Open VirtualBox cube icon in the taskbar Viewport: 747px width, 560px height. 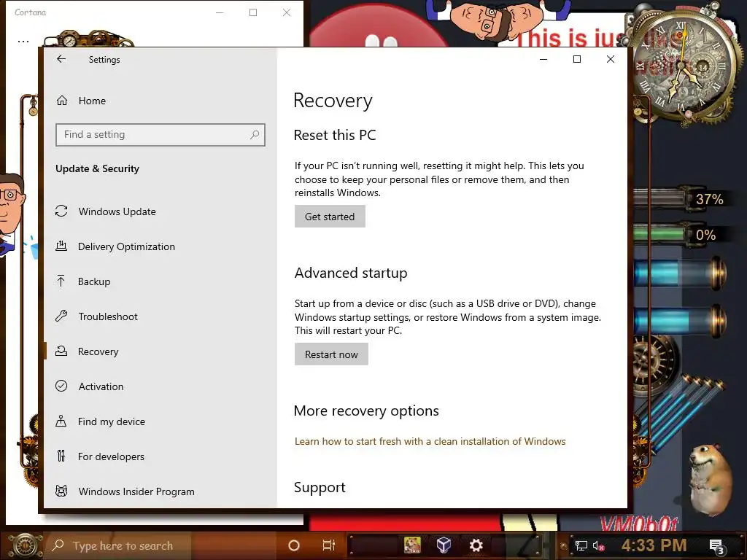click(x=444, y=545)
